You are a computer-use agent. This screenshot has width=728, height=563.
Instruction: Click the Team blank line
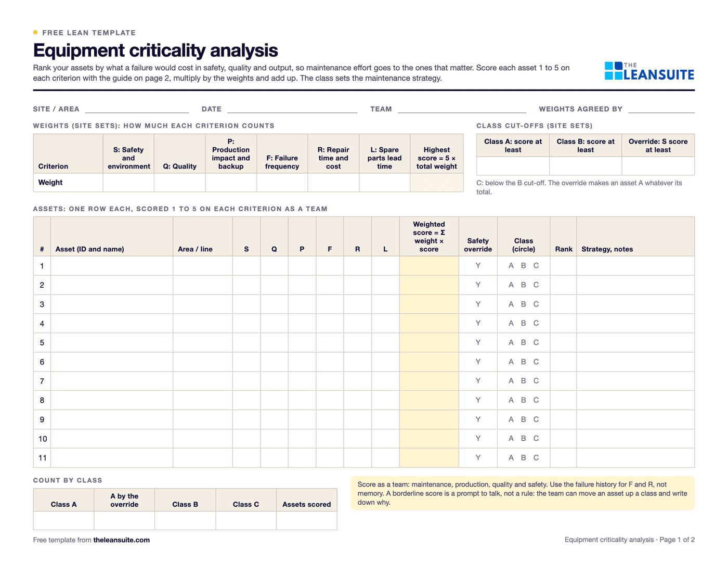tap(462, 109)
